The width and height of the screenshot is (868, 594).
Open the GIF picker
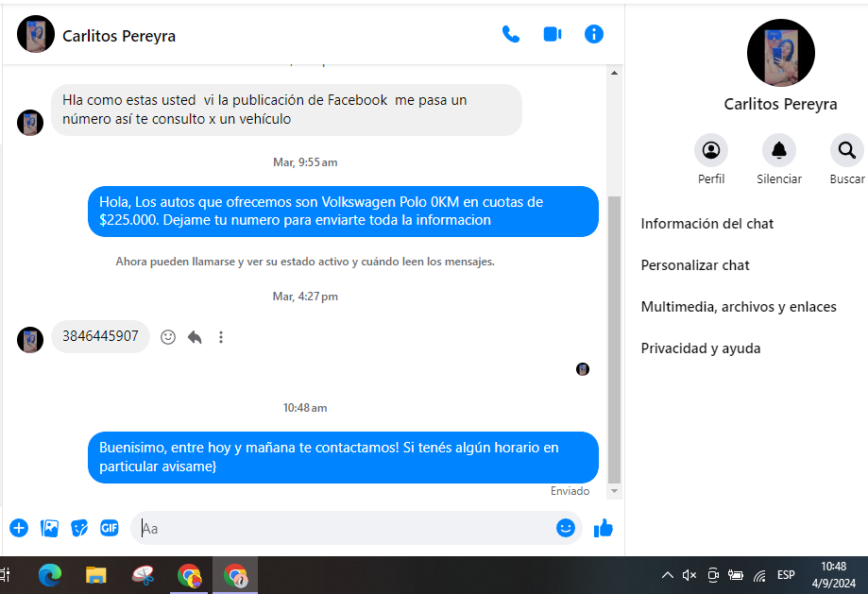[x=110, y=528]
